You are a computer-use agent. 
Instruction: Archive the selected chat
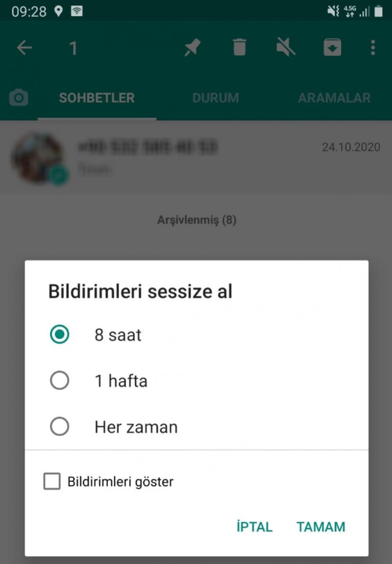pos(332,47)
